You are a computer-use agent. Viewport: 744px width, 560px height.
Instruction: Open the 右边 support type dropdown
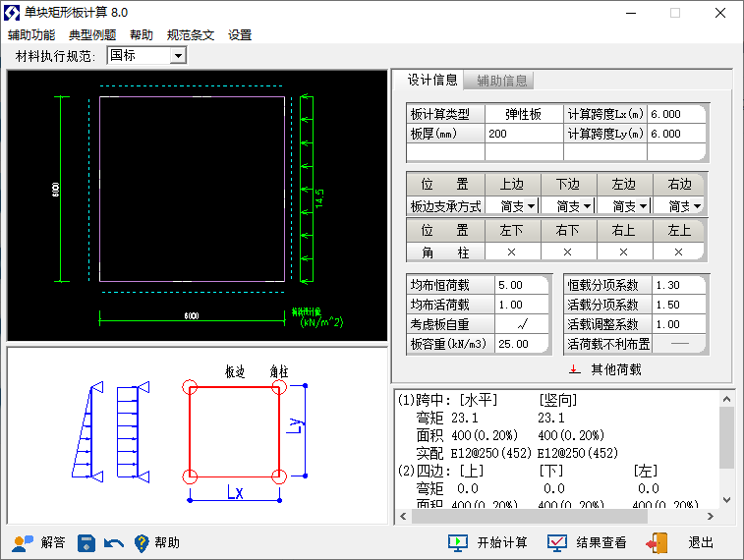coord(697,206)
